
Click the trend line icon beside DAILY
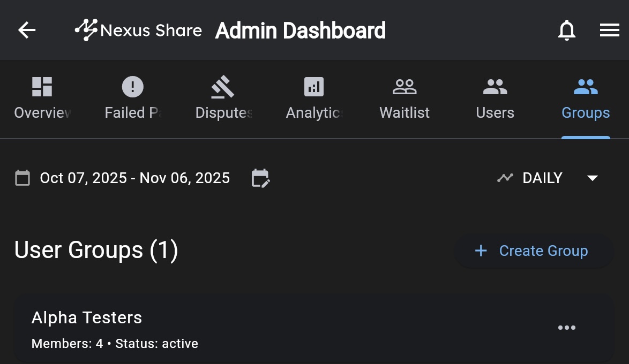click(505, 178)
